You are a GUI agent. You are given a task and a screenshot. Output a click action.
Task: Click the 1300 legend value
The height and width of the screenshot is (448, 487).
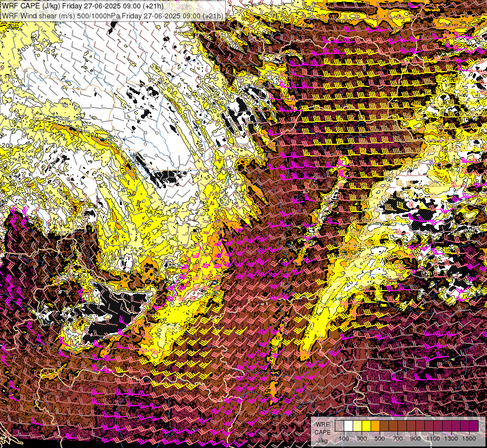click(451, 439)
